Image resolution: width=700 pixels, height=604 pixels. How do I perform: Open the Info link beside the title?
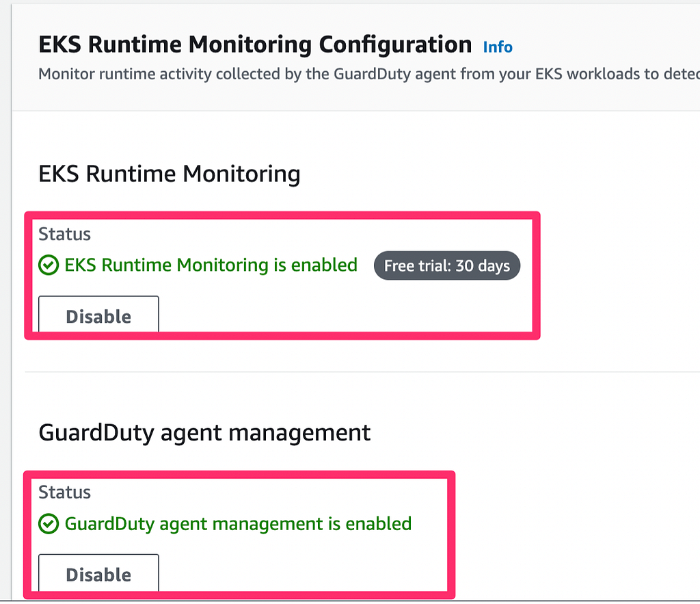(x=498, y=47)
